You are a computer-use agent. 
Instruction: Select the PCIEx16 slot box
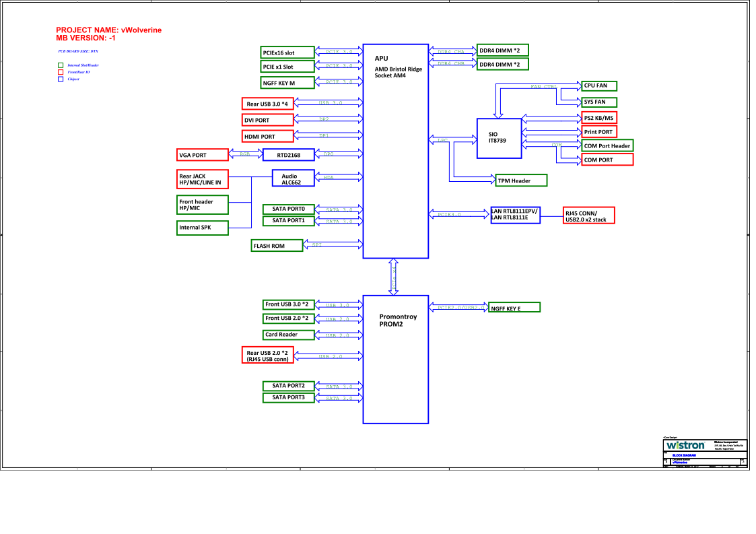pos(287,53)
